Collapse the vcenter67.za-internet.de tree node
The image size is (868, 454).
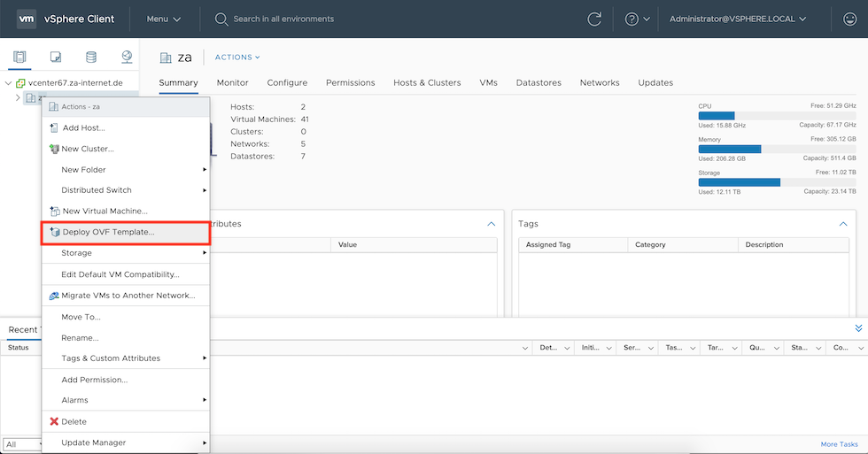point(8,83)
